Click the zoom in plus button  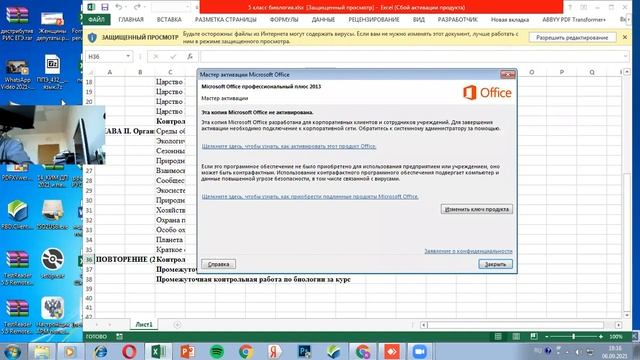(x=601, y=336)
